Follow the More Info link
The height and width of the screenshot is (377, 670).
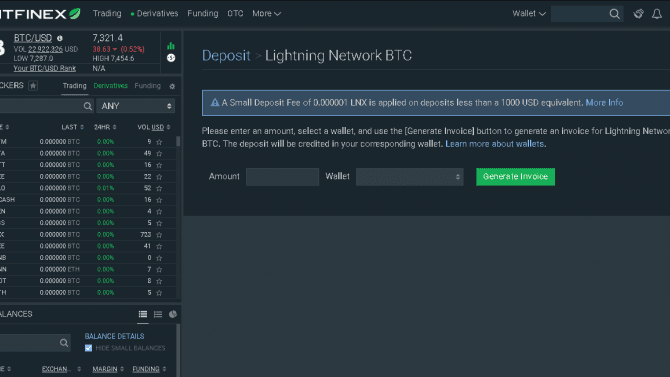click(604, 103)
